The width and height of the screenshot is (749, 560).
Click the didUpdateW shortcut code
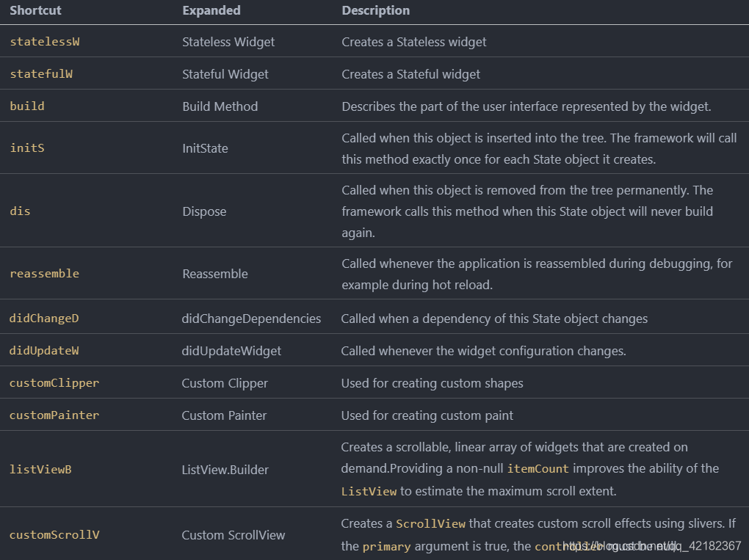43,351
